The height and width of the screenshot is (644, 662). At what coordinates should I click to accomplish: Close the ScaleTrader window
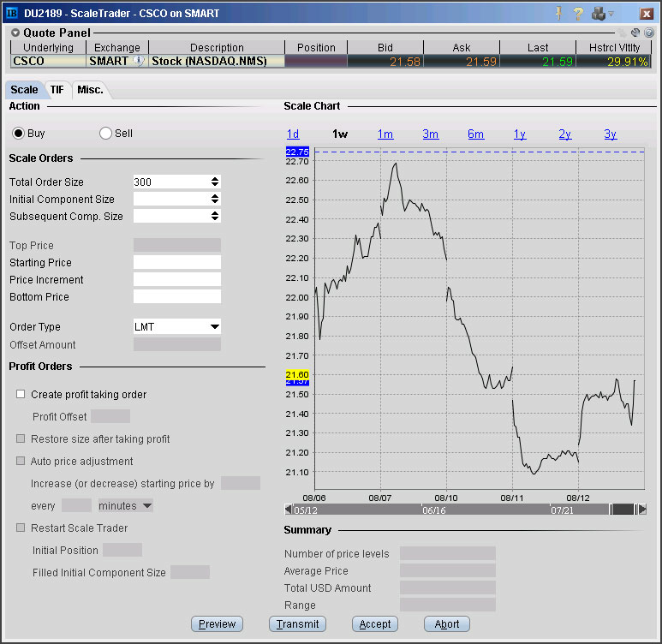click(646, 14)
